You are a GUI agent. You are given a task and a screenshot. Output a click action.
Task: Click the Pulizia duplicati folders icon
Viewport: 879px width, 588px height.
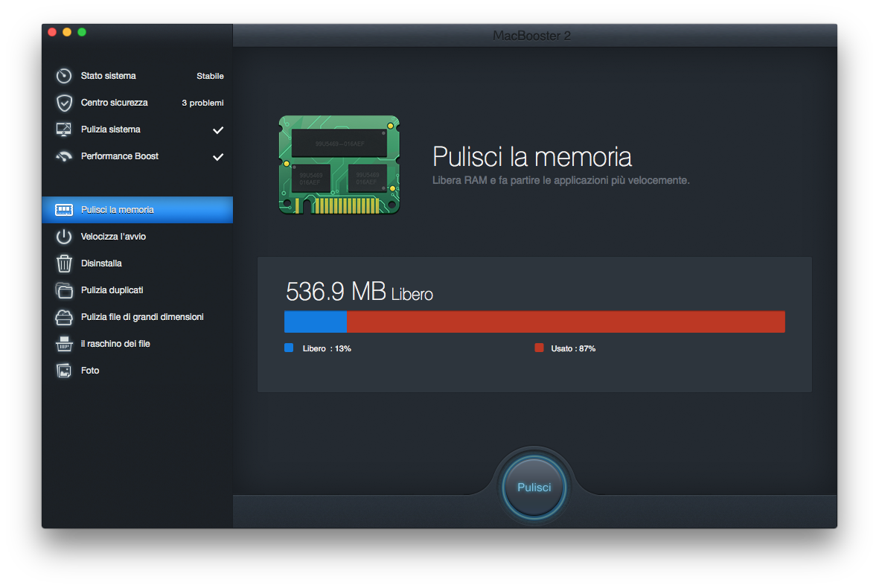pyautogui.click(x=64, y=290)
